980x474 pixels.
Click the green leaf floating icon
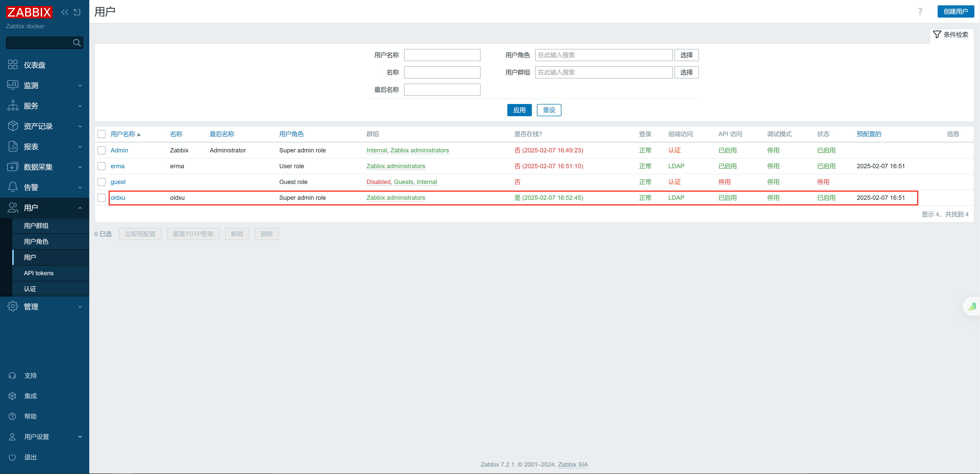click(x=972, y=306)
